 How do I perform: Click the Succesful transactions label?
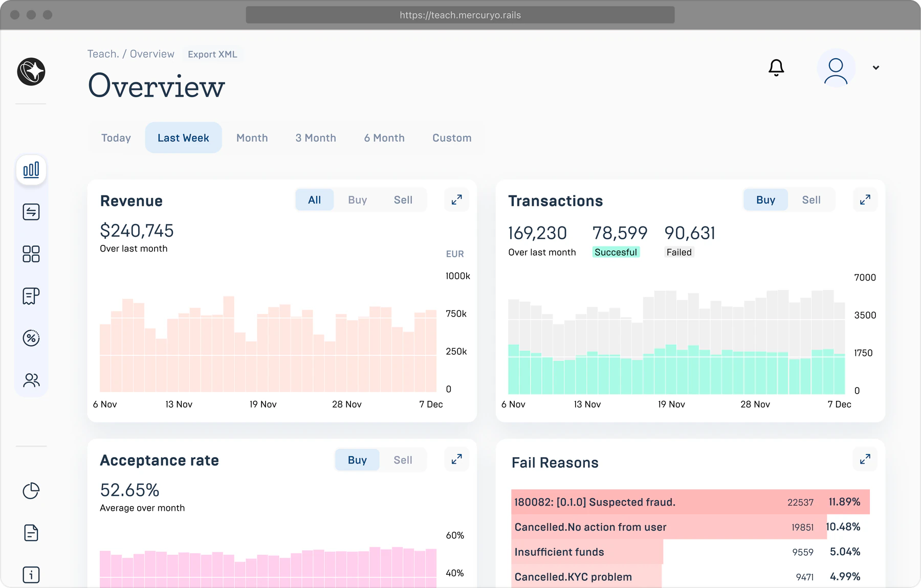click(616, 252)
